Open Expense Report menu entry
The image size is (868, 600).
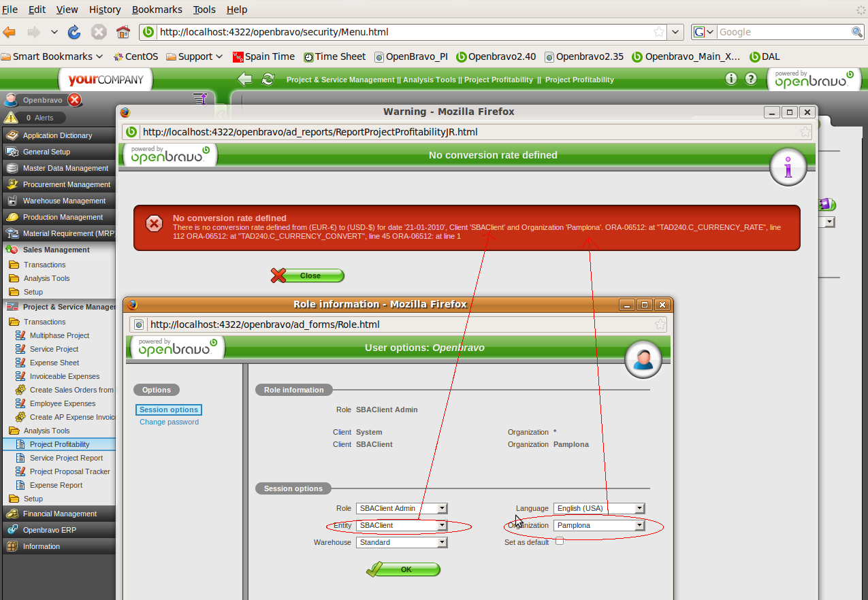(x=56, y=485)
